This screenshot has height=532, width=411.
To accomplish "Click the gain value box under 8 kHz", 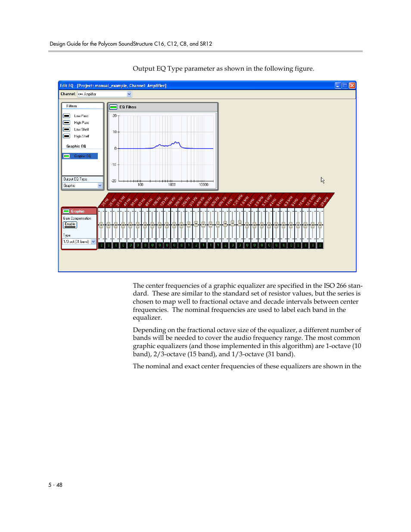I will point(291,245).
